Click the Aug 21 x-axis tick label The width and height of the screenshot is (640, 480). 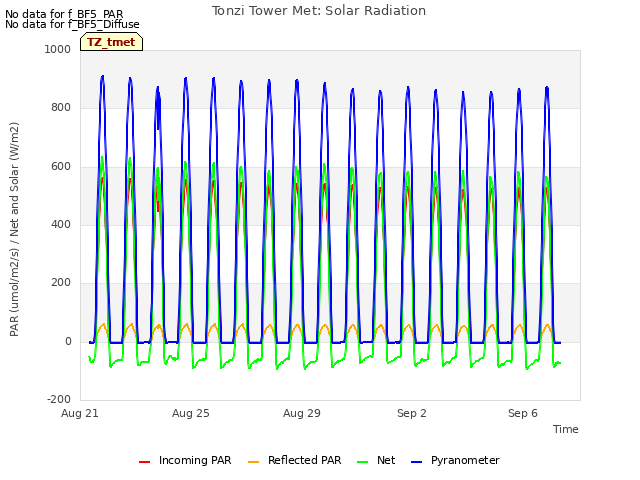point(80,413)
